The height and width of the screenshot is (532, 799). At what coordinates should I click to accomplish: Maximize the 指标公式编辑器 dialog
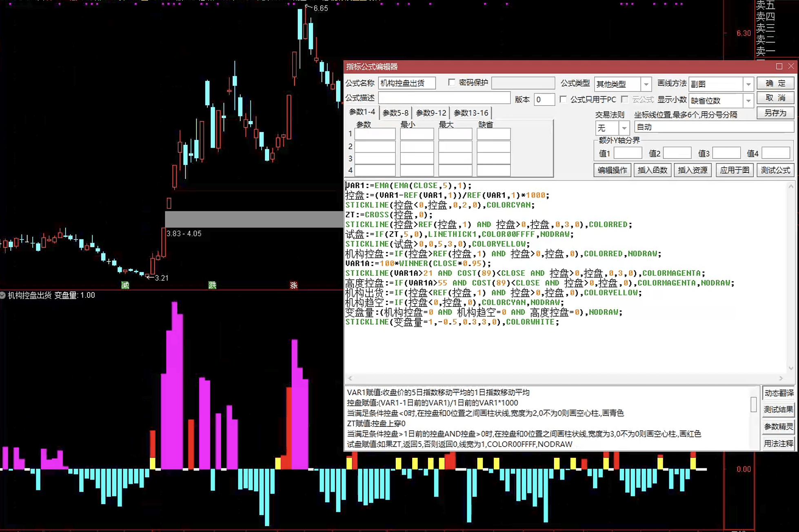[x=779, y=66]
